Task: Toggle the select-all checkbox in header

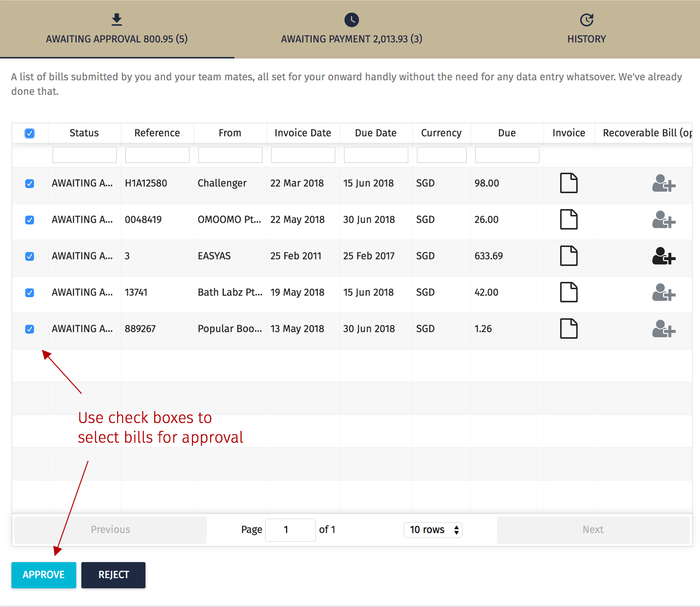Action: coord(30,133)
